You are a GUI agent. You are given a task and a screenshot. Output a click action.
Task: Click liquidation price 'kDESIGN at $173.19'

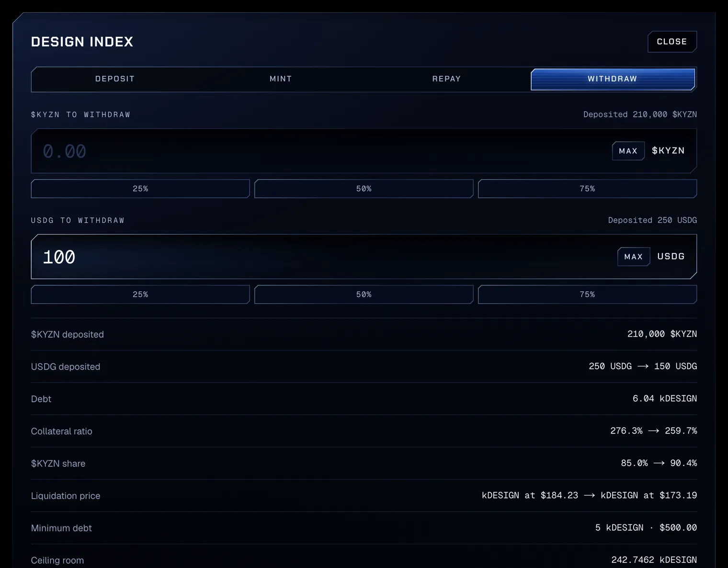649,495
